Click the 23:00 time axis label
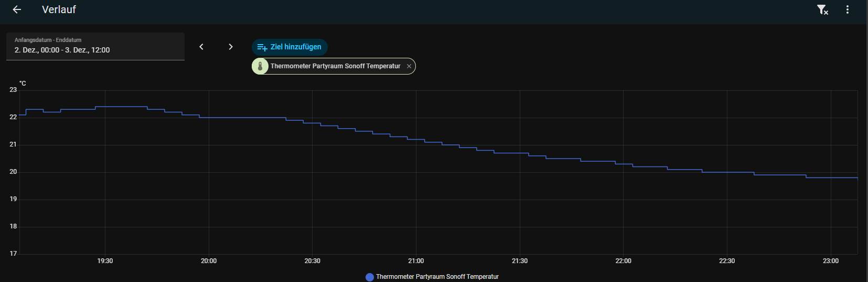868x282 pixels. 831,261
